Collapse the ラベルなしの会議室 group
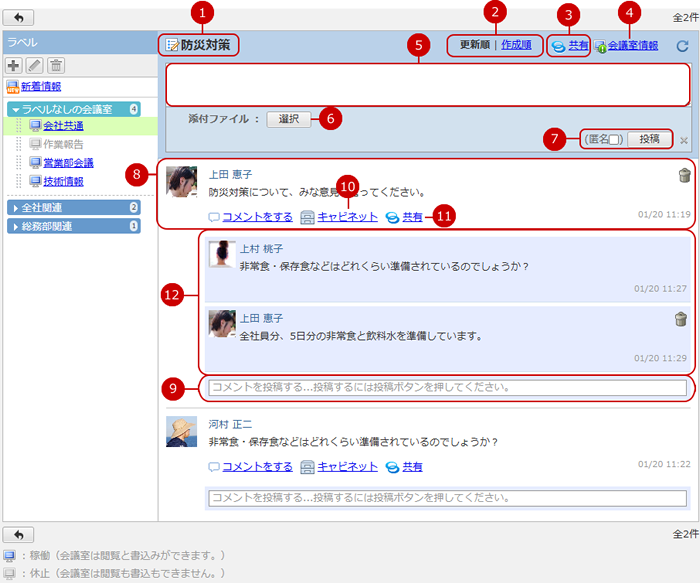This screenshot has height=583, width=700. pyautogui.click(x=74, y=109)
